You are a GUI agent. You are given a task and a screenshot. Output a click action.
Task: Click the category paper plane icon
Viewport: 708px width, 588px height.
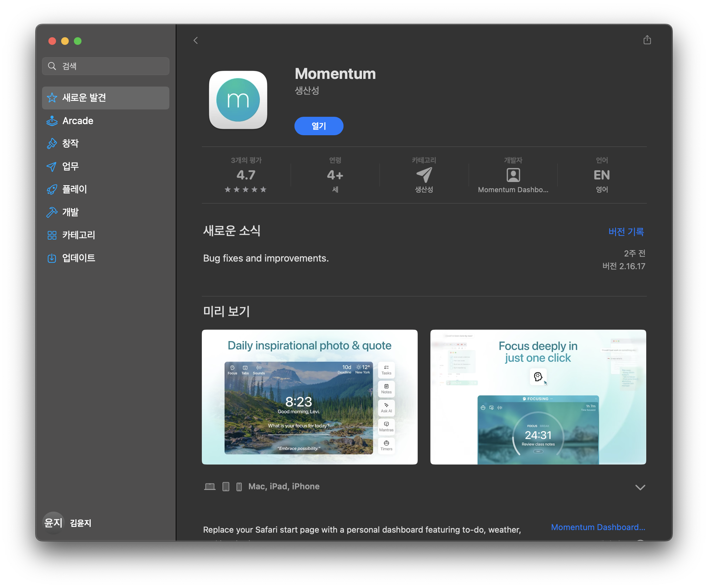(424, 175)
